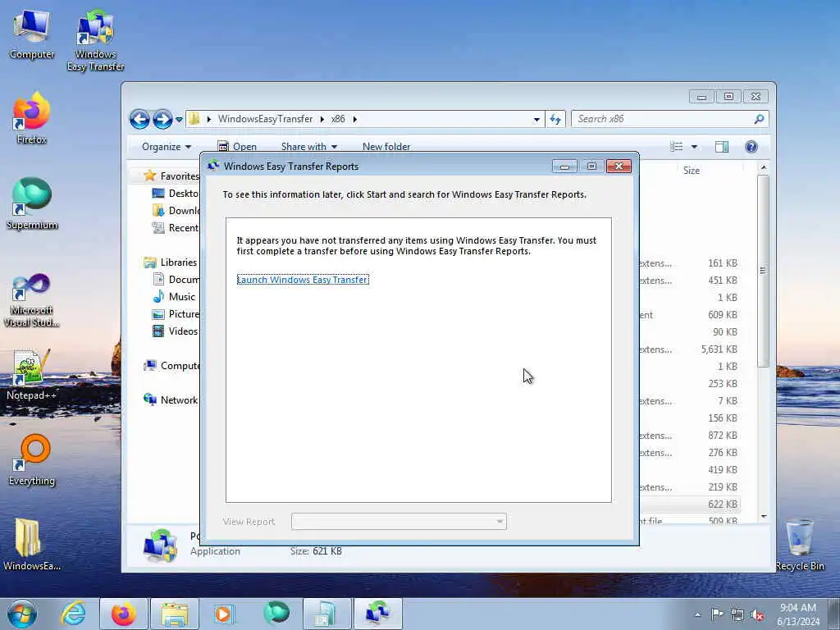Screen dimensions: 840x630
Task: Click Open in Explorer toolbar
Action: (237, 147)
